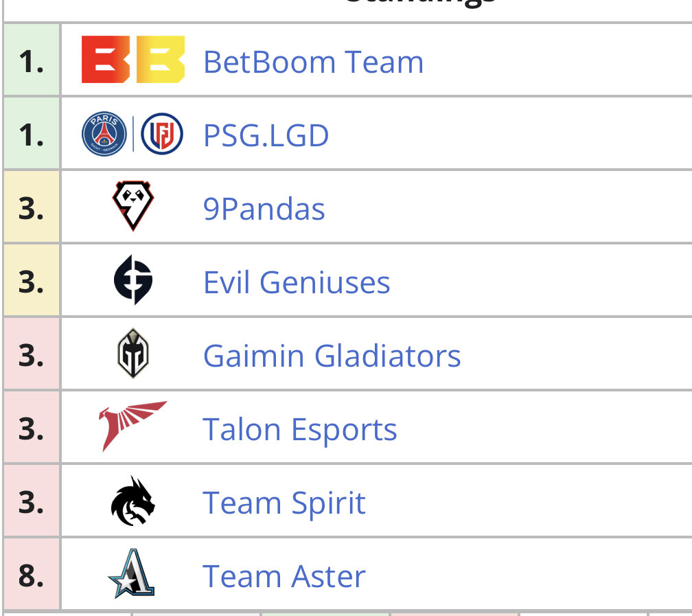Click the red LGD shield logo

[162, 134]
